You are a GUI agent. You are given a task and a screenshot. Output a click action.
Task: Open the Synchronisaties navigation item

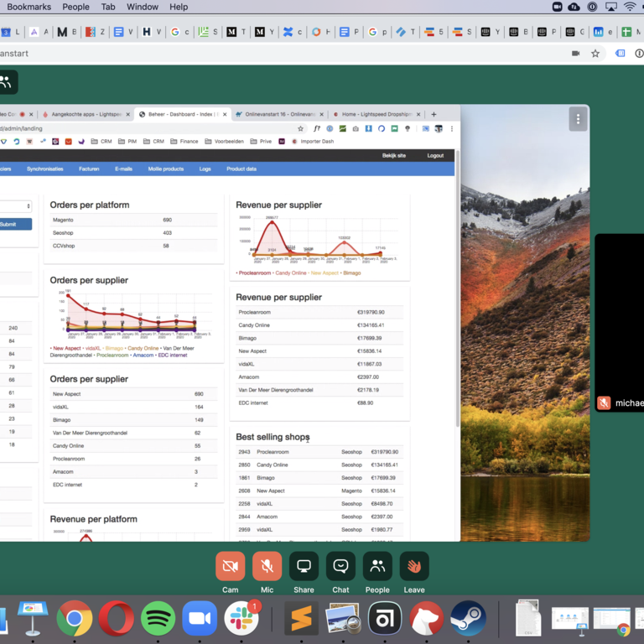coord(44,169)
